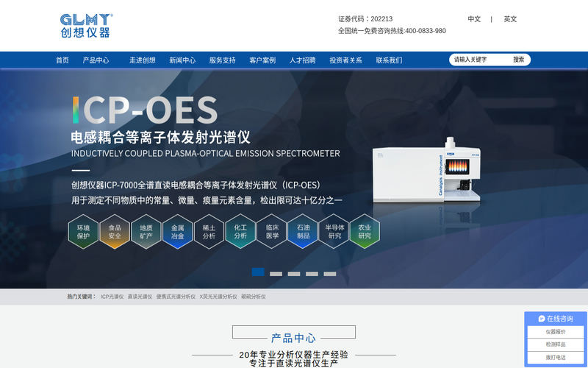Switch language to 中文
This screenshot has height=368, width=588.
474,19
